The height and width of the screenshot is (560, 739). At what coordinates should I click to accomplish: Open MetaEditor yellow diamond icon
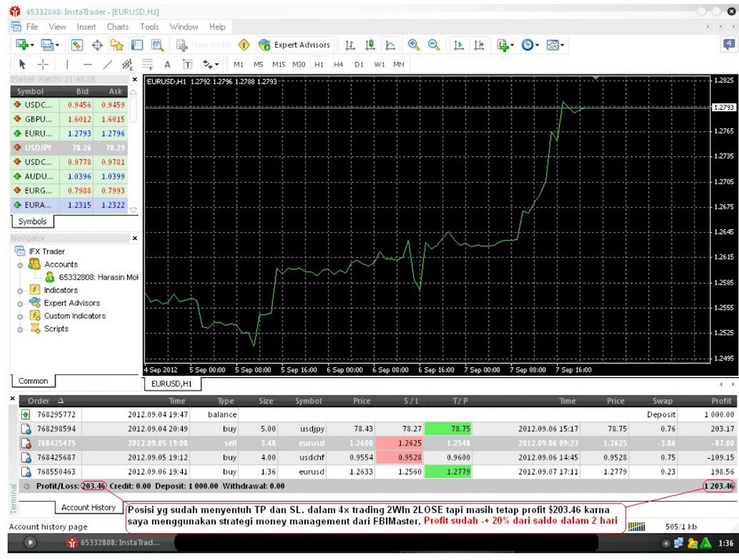[x=244, y=45]
